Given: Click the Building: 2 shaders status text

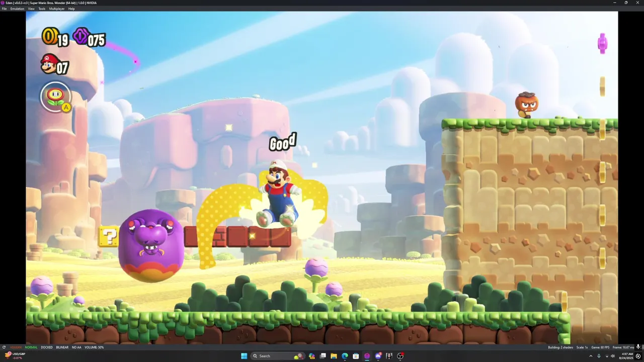Looking at the screenshot, I should (x=560, y=347).
